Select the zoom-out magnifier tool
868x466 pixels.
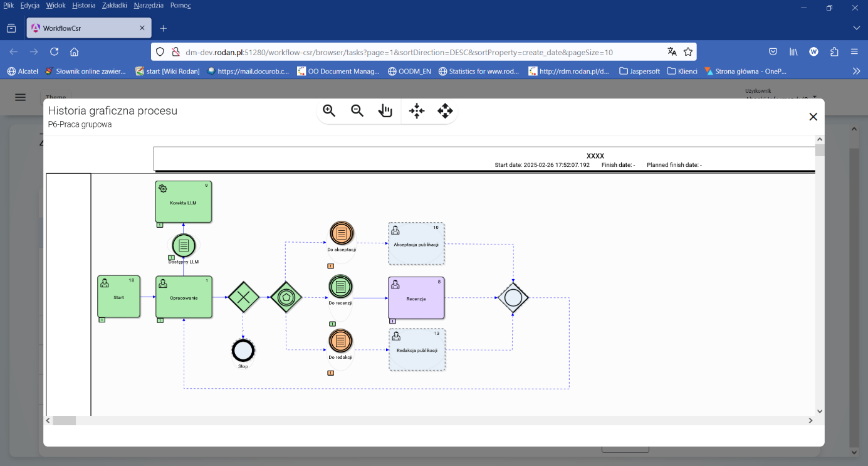coord(357,110)
